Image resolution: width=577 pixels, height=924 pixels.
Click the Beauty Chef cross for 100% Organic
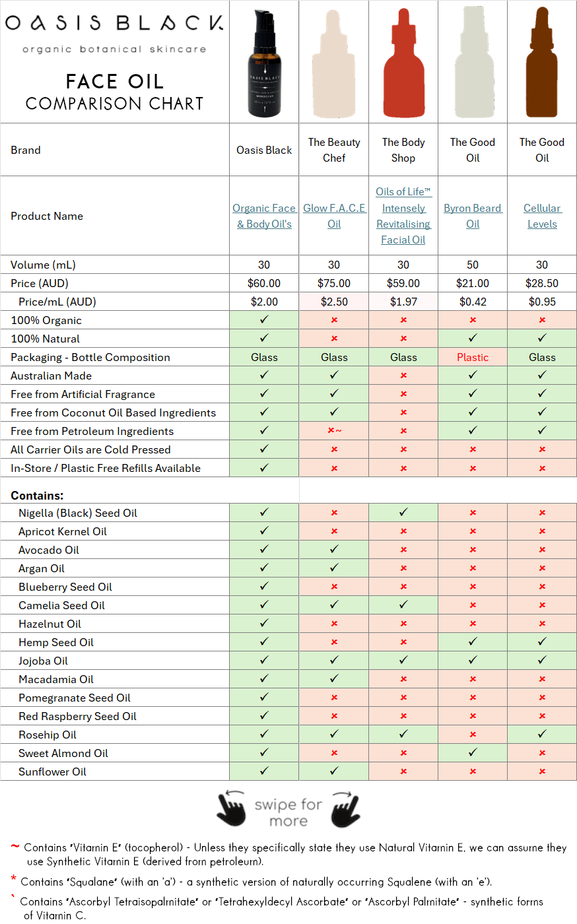click(x=334, y=320)
